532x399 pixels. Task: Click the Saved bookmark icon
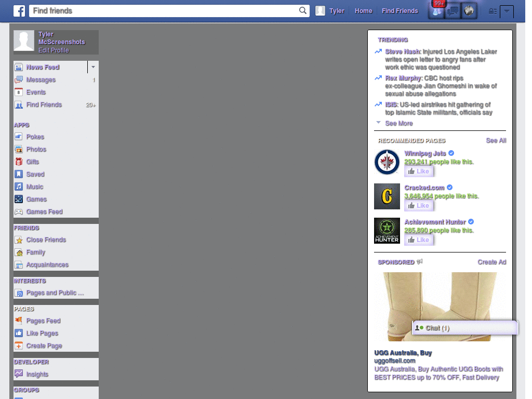click(x=19, y=174)
